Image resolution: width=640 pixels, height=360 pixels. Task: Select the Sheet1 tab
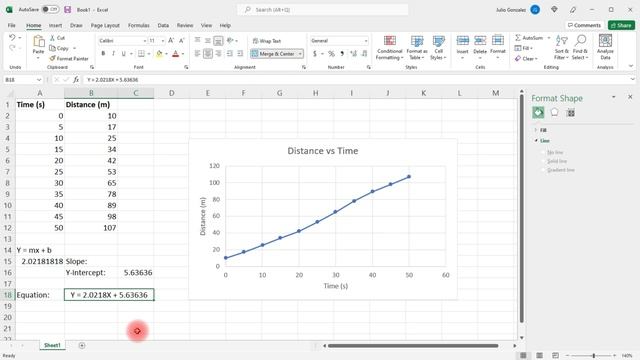tap(52, 345)
